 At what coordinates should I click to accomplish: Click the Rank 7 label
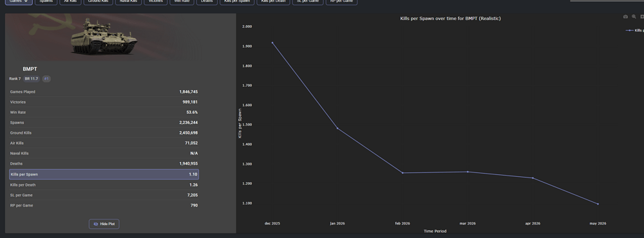(15, 78)
